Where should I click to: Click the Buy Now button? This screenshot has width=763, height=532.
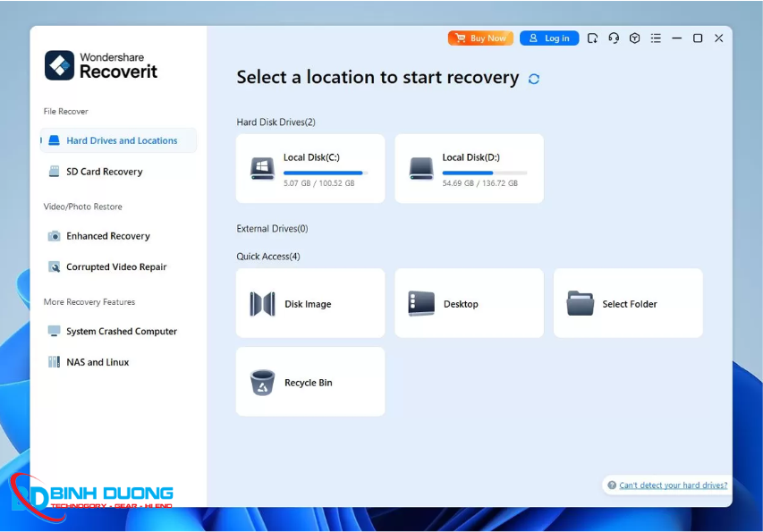[480, 38]
